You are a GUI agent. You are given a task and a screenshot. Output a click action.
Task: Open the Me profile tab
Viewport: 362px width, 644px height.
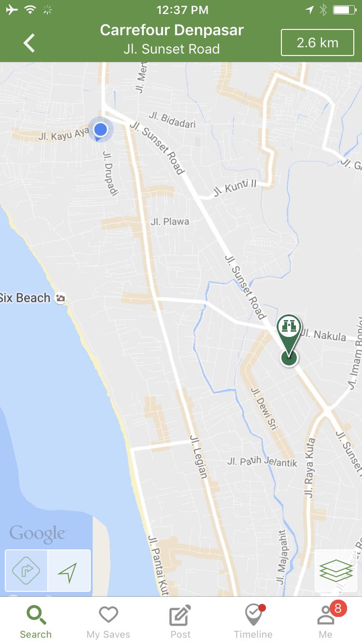(326, 622)
